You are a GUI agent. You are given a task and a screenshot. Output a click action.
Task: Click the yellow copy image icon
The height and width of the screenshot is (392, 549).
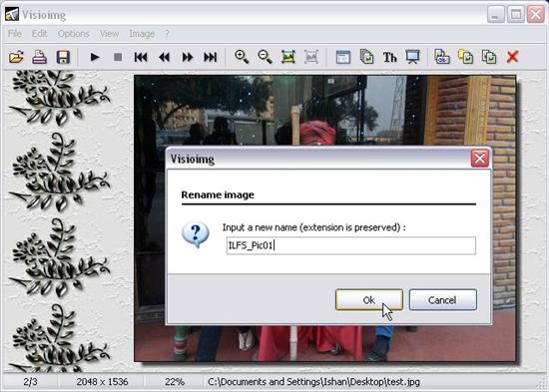point(465,57)
